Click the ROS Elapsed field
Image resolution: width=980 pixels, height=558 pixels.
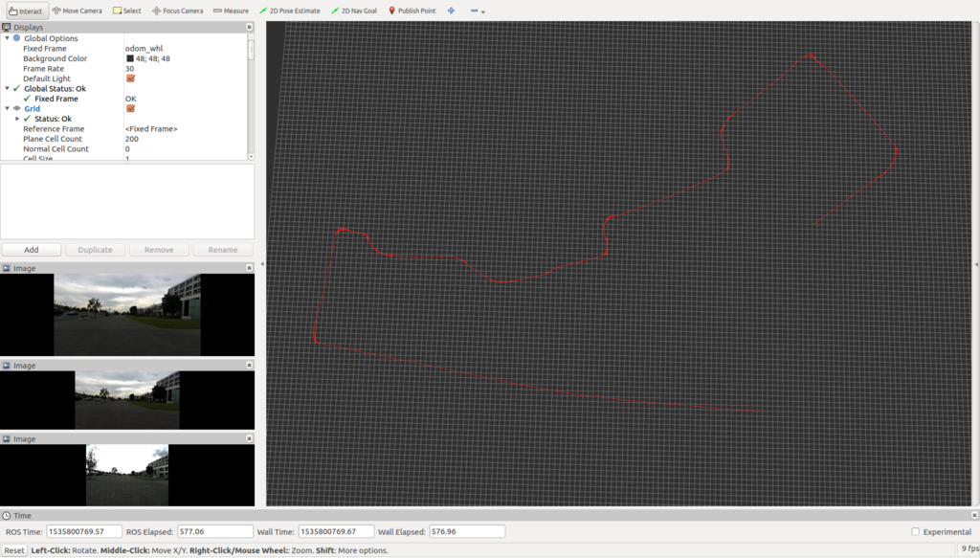(215, 532)
